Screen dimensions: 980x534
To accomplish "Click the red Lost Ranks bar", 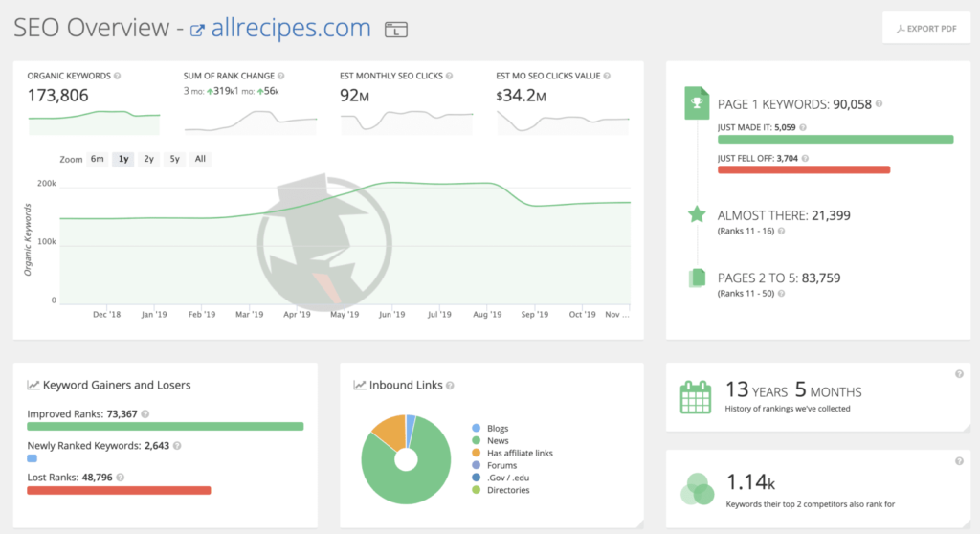I will [x=119, y=490].
